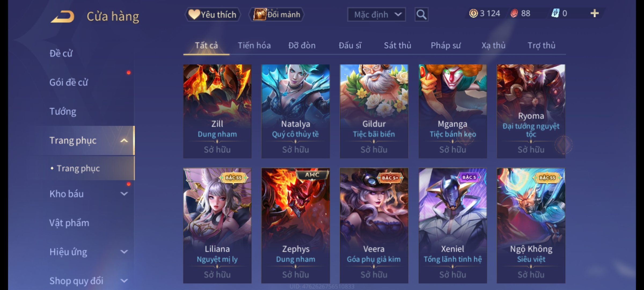The width and height of the screenshot is (644, 290).
Task: Tap the blue voucher currency icon
Action: [555, 13]
